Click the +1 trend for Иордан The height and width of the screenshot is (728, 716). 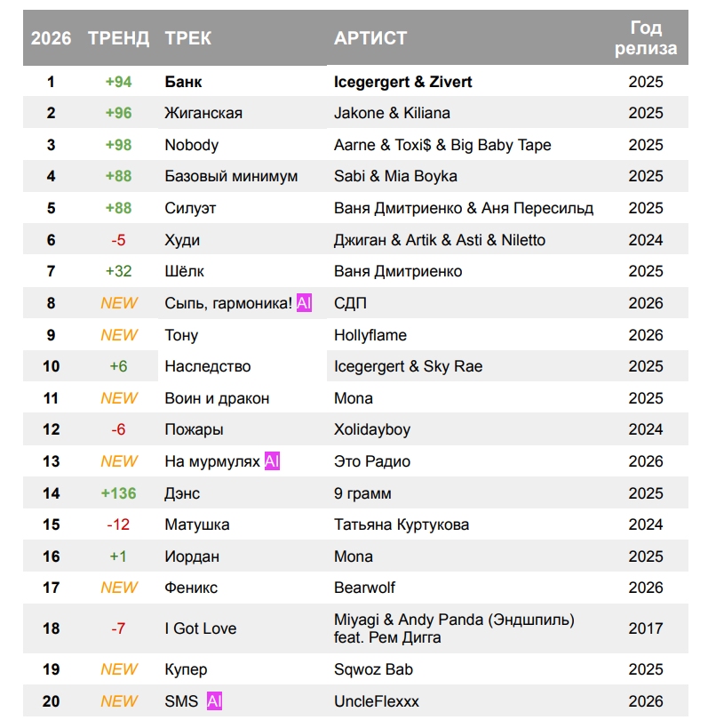(x=119, y=556)
